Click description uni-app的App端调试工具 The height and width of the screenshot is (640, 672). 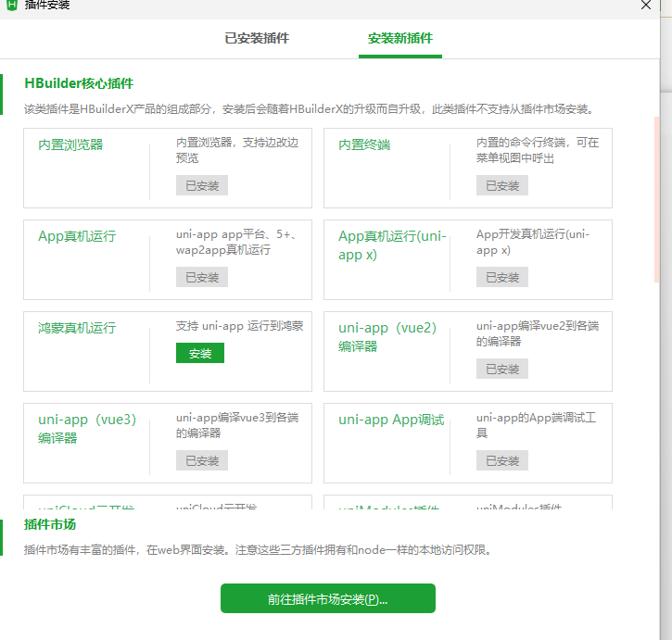pyautogui.click(x=536, y=425)
